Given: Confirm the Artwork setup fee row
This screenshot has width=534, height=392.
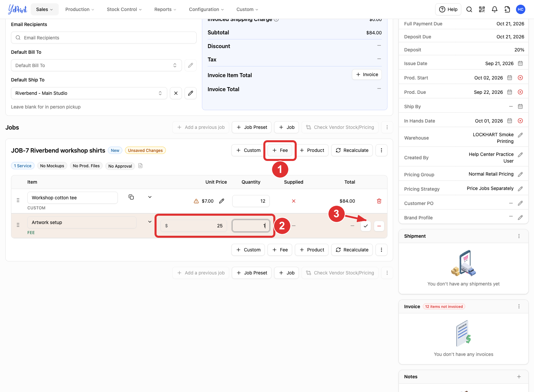Looking at the screenshot, I should tap(366, 226).
